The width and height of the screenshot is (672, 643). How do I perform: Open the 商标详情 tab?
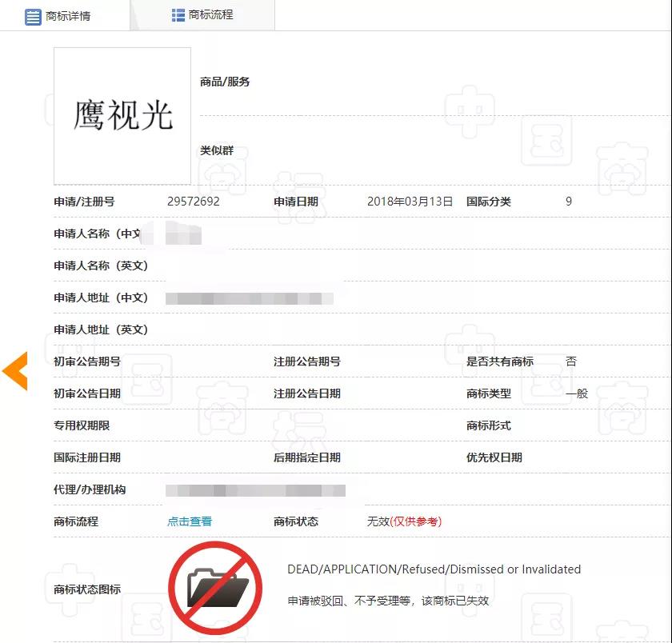click(67, 16)
